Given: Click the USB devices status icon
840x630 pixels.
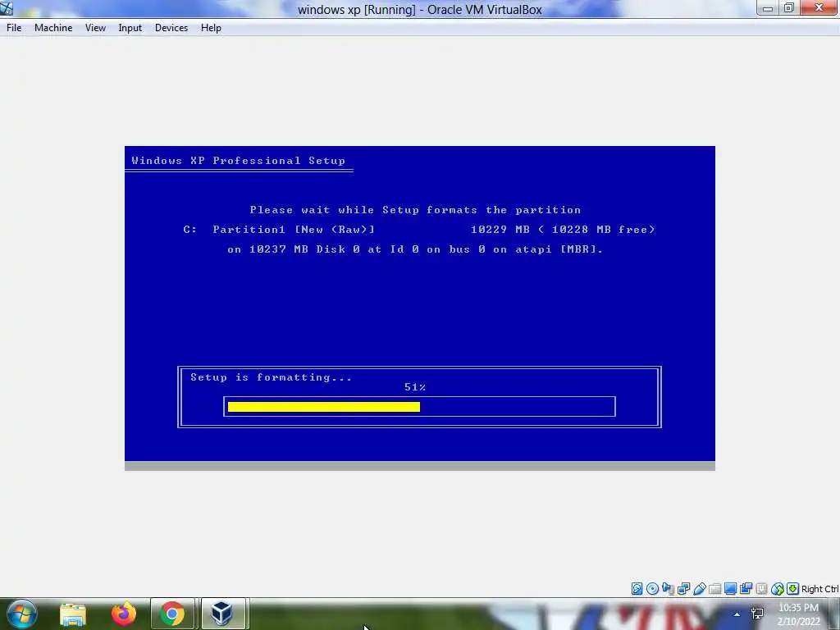Looking at the screenshot, I should [x=699, y=589].
